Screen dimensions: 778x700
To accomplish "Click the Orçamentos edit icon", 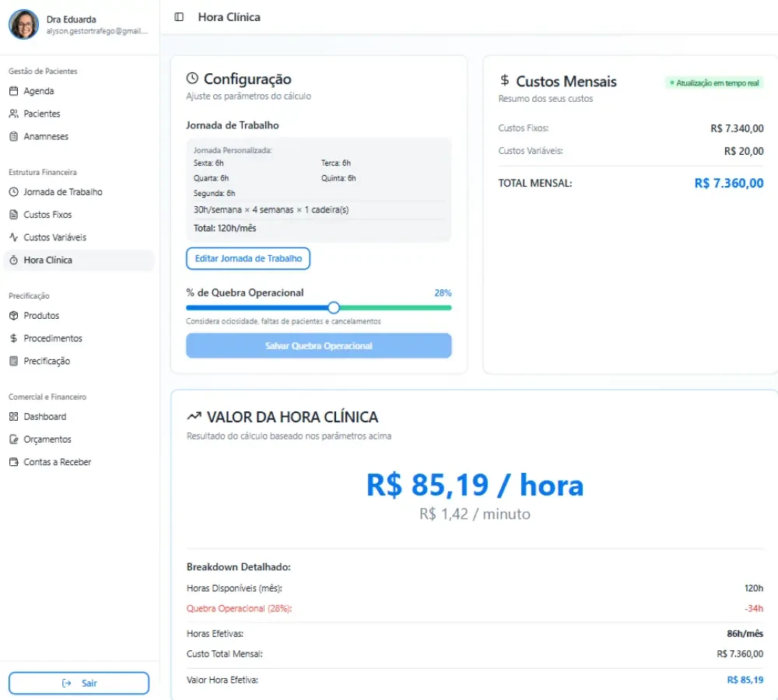I will [x=14, y=439].
